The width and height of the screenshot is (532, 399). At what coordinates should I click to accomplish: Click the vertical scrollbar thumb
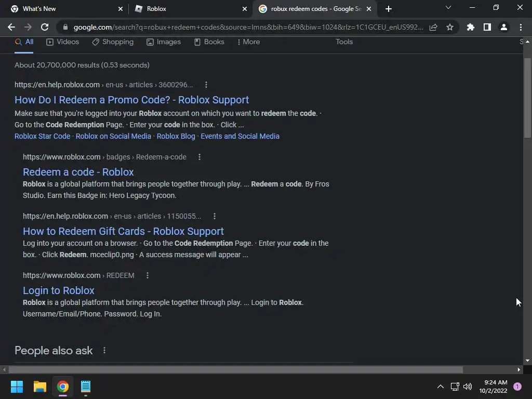pos(527,98)
